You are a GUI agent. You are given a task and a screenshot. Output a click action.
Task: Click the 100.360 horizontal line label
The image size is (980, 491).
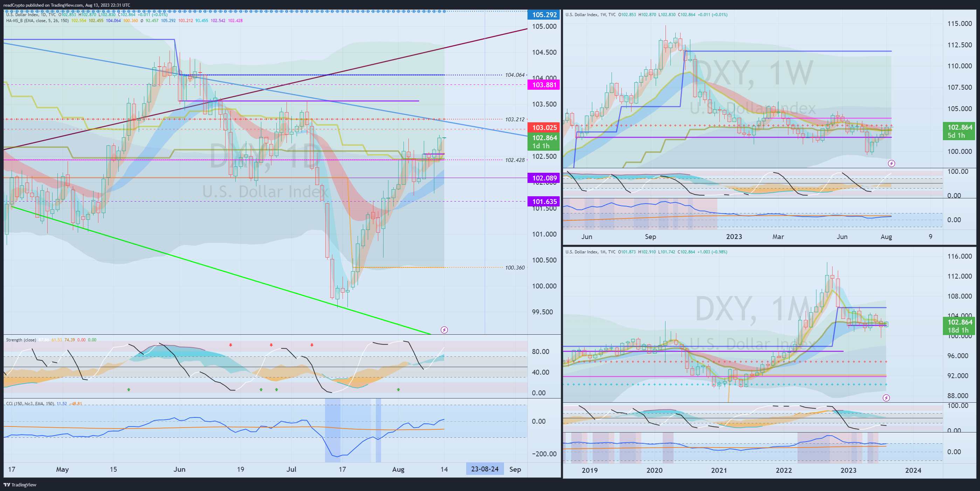point(515,267)
